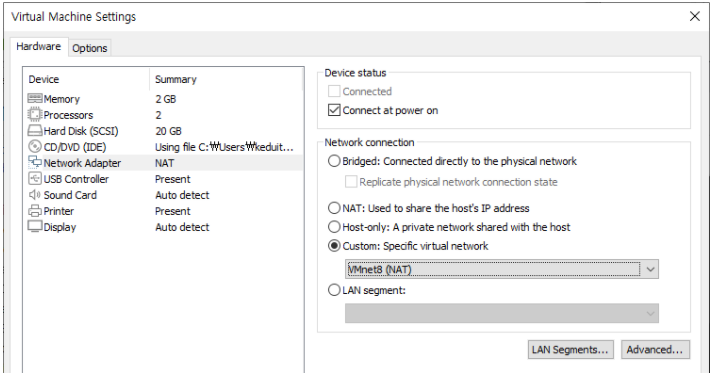Click the Processors summary value 2
This screenshot has width=710, height=373.
(x=158, y=115)
